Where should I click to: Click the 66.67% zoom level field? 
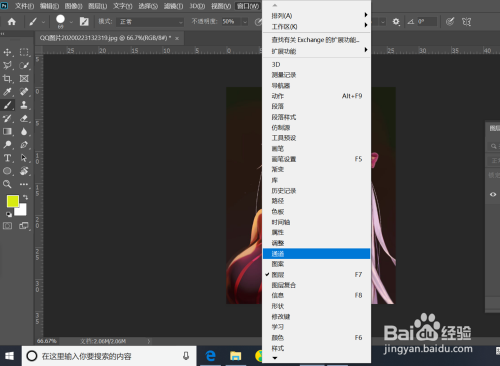click(x=47, y=341)
